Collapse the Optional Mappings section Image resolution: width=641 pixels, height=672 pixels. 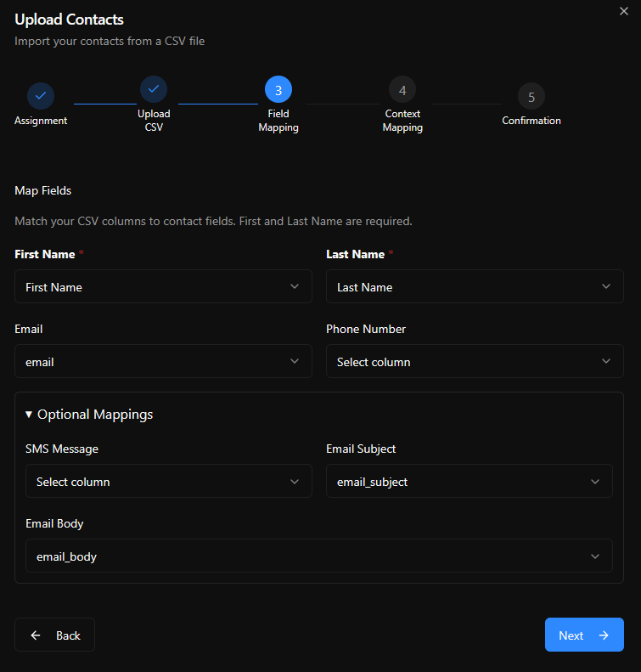coord(89,415)
